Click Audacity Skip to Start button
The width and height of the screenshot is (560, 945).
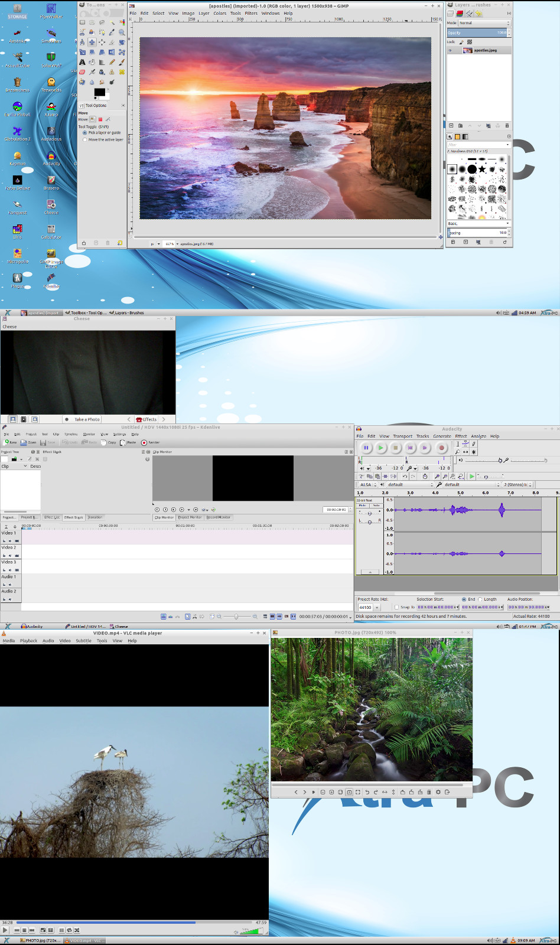410,448
